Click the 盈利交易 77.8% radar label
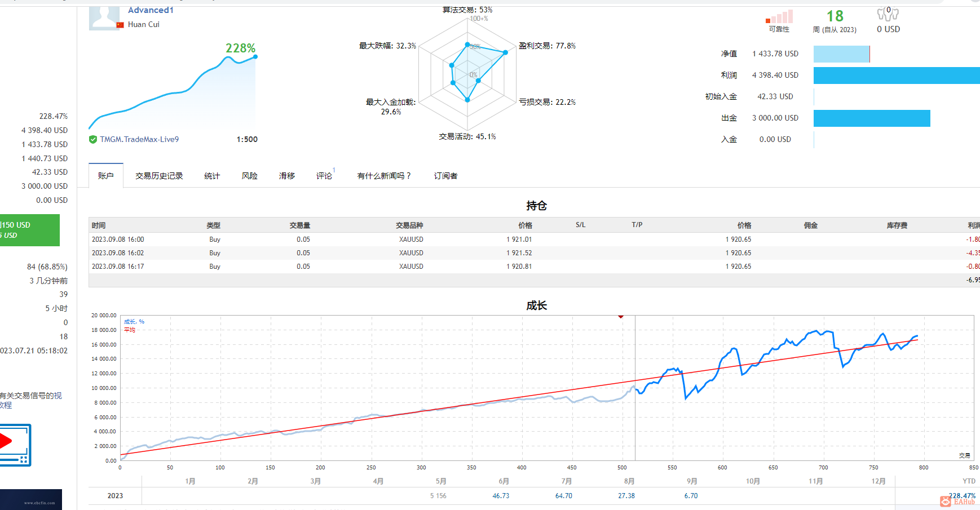 [x=547, y=46]
